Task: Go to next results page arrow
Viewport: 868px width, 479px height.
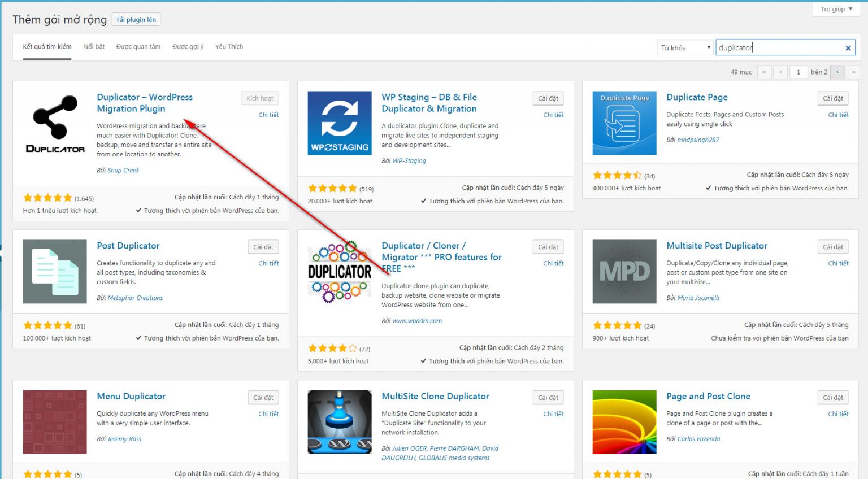Action: (x=837, y=72)
